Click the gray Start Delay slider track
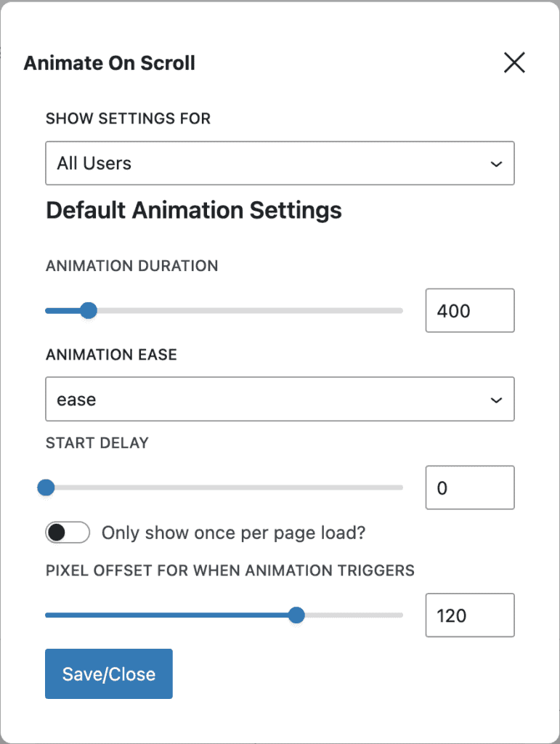The width and height of the screenshot is (560, 744). click(x=225, y=488)
